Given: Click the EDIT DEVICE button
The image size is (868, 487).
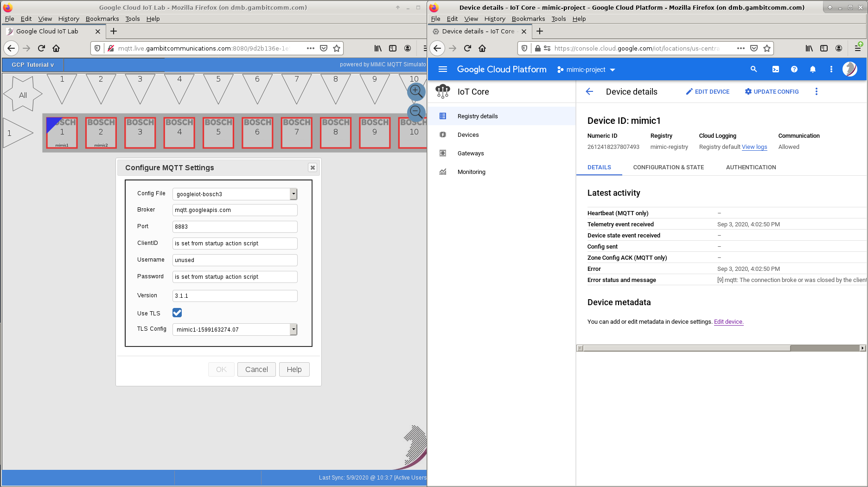Looking at the screenshot, I should [x=708, y=91].
